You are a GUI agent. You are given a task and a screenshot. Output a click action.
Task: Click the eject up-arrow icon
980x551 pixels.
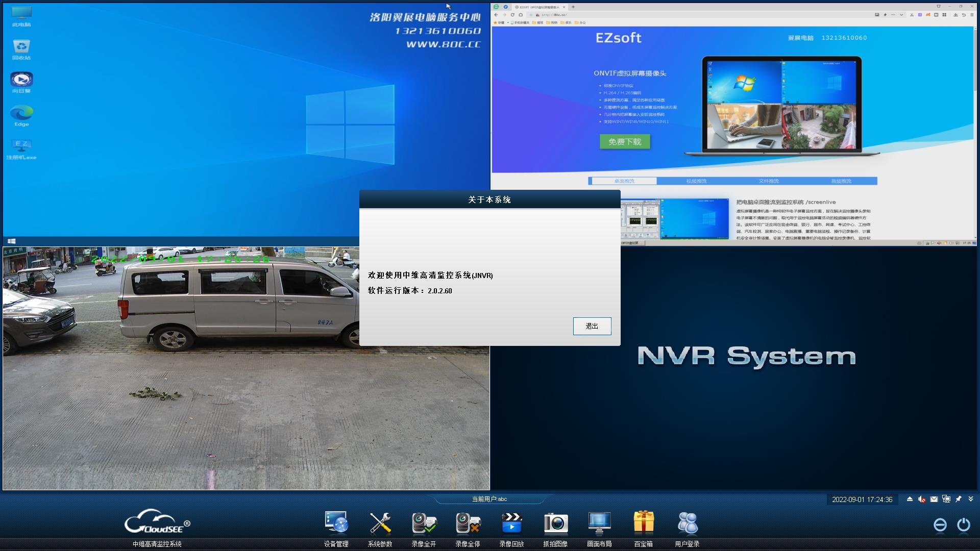point(910,499)
